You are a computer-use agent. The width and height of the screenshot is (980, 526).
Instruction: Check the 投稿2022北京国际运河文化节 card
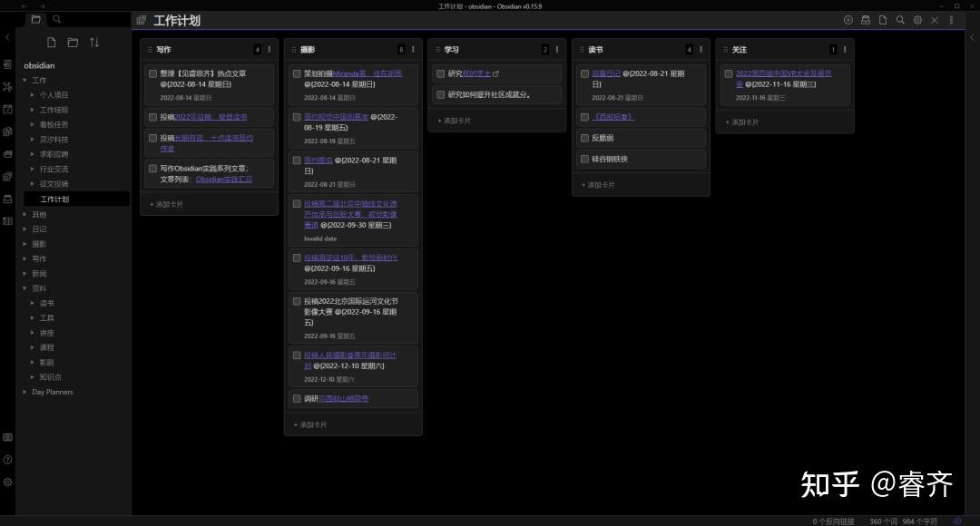297,301
